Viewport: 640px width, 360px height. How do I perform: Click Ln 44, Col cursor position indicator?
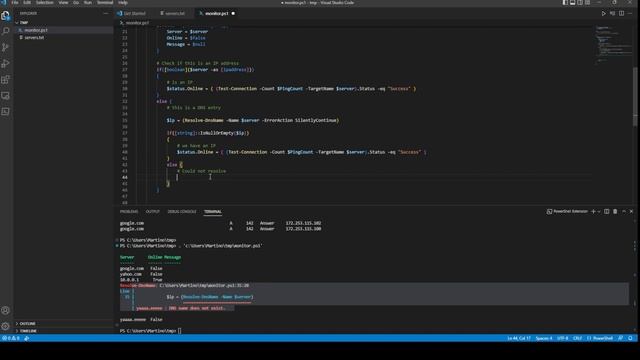tap(519, 338)
